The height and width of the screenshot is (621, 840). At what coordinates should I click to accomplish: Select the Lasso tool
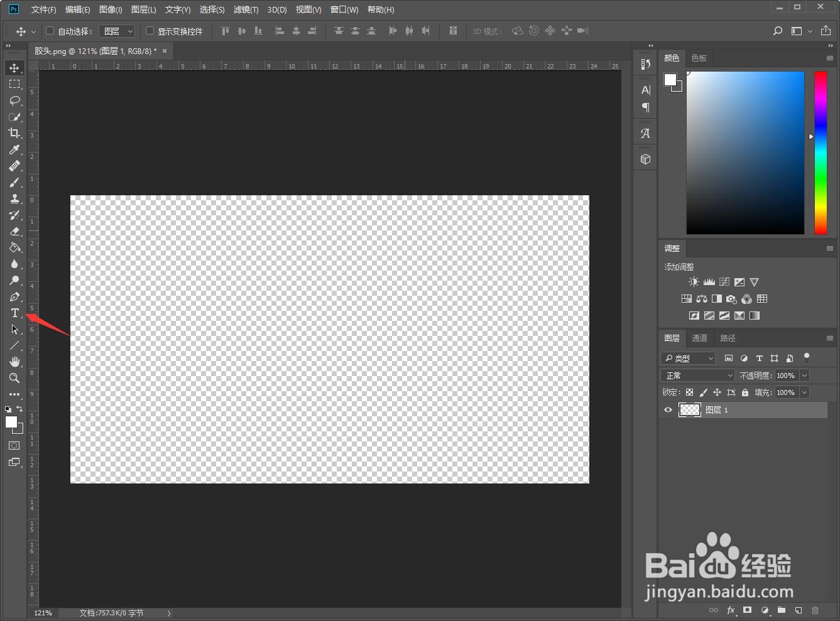tap(14, 100)
